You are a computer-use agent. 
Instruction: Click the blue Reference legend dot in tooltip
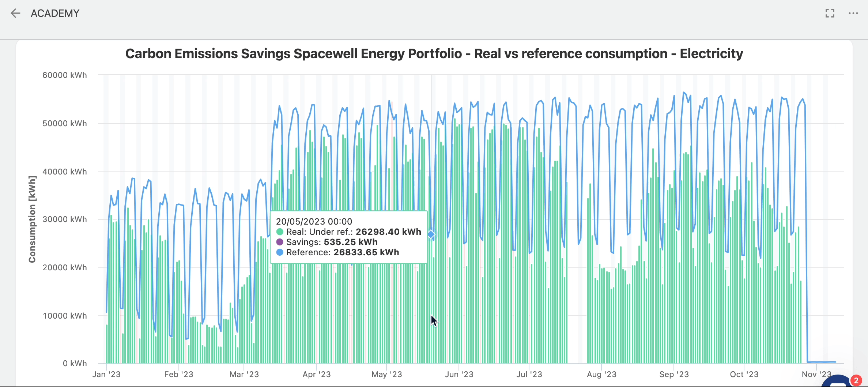tap(280, 252)
